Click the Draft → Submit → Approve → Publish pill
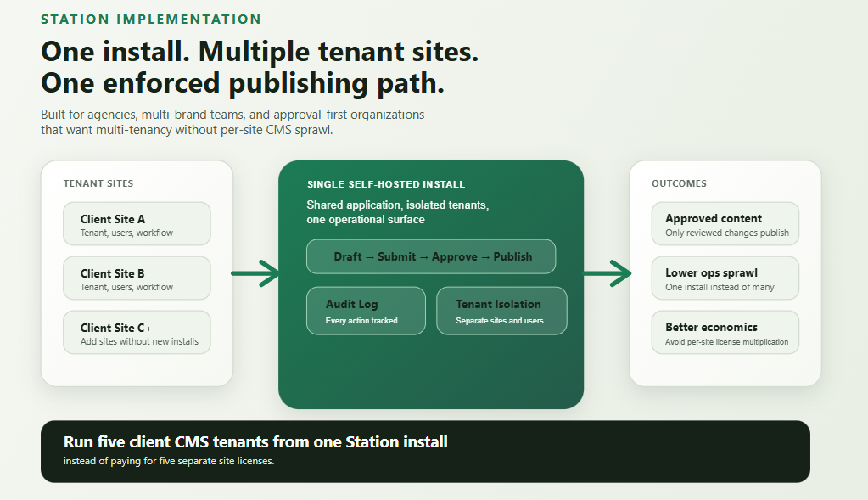The width and height of the screenshot is (868, 500). tap(431, 256)
